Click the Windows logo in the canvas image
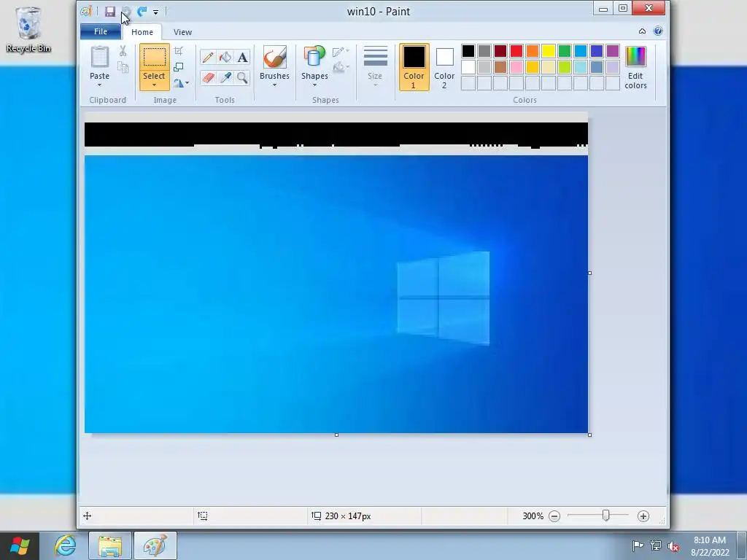Screen dimensions: 747x560 tap(443, 298)
